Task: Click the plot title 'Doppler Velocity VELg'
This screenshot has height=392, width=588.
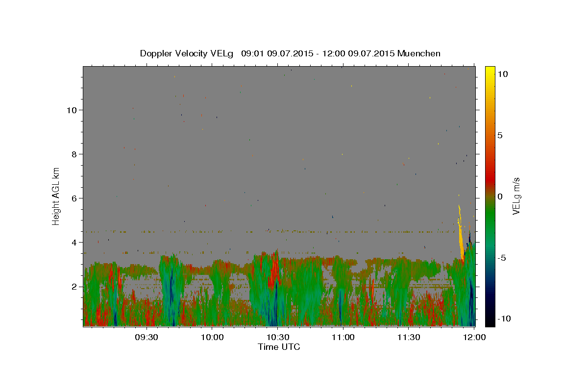Action: click(x=188, y=53)
